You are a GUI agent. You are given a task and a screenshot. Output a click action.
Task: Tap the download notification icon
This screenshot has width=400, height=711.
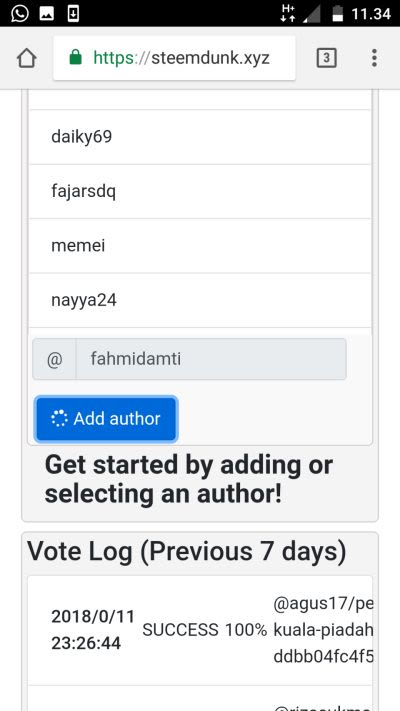(73, 14)
